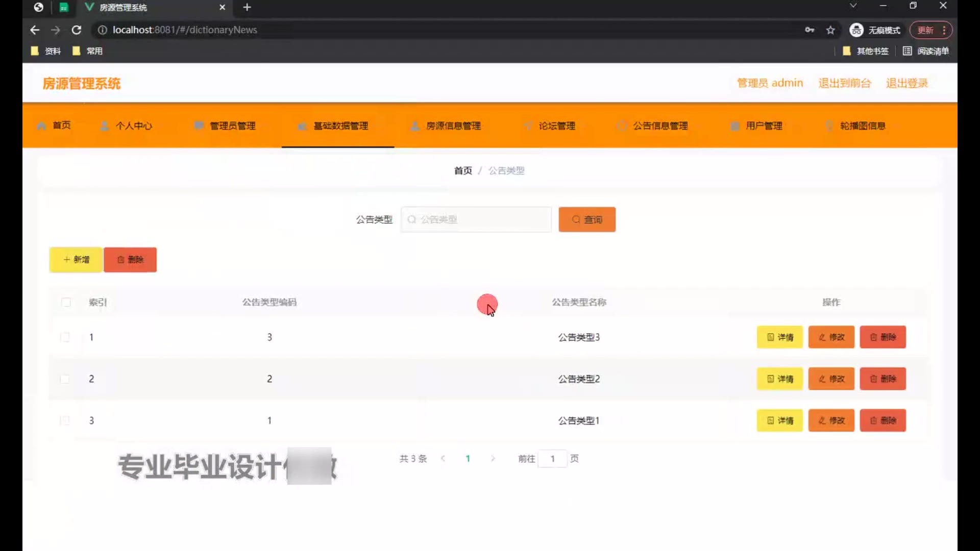The image size is (980, 551).
Task: Tick the select-all checkbox in the table header
Action: [x=66, y=302]
